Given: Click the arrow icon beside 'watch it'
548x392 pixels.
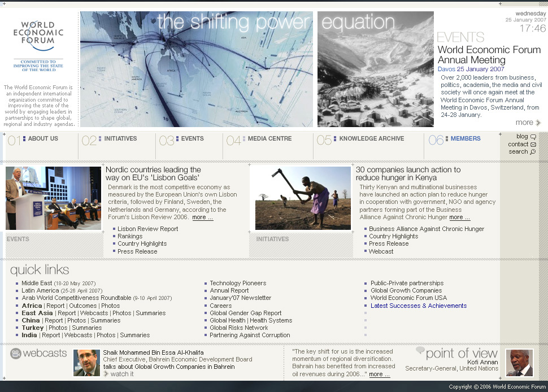Looking at the screenshot, I should point(106,374).
